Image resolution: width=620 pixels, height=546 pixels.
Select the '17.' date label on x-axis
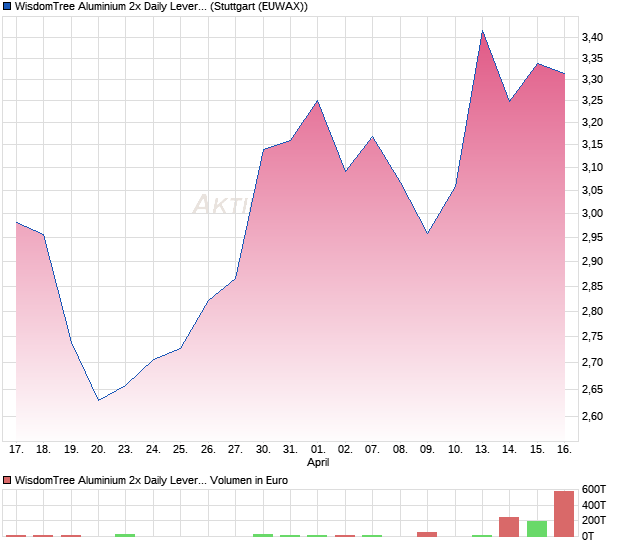coord(16,450)
